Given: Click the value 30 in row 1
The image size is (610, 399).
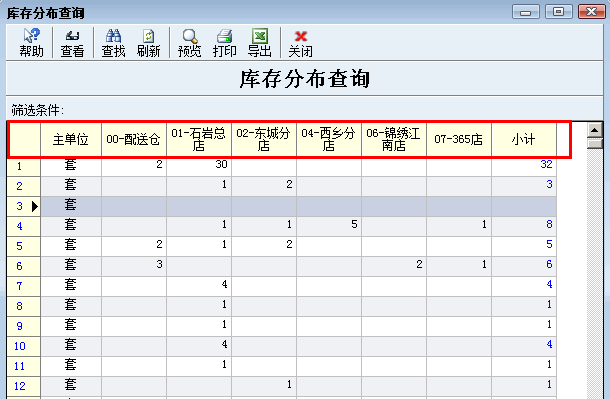Looking at the screenshot, I should click(221, 164).
